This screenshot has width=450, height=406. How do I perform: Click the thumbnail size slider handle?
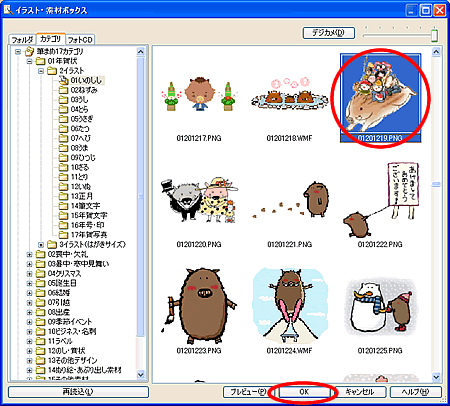tap(434, 35)
